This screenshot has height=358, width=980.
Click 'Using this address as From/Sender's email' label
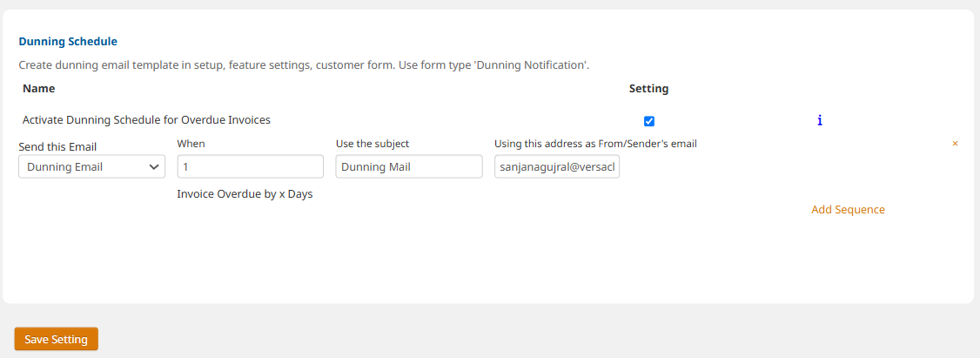point(595,144)
